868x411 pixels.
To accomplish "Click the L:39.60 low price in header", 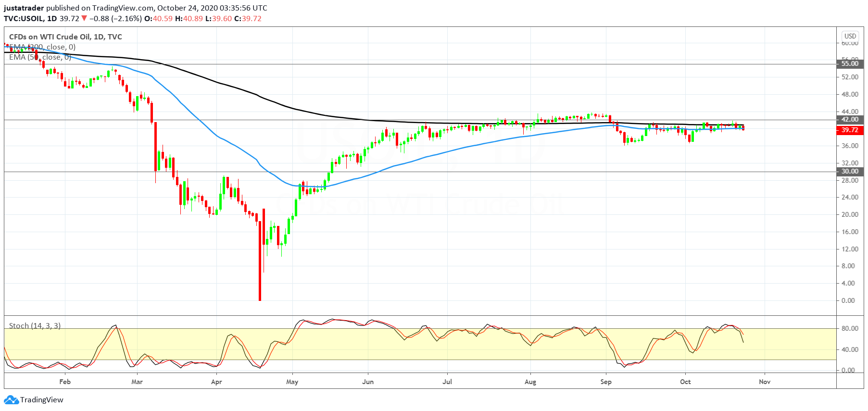I will (x=219, y=19).
